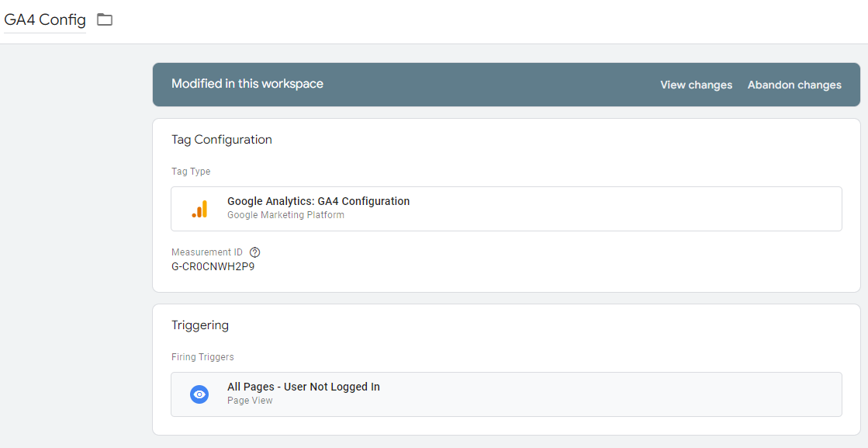Image resolution: width=868 pixels, height=448 pixels.
Task: Click View changes in the banner
Action: coord(696,85)
